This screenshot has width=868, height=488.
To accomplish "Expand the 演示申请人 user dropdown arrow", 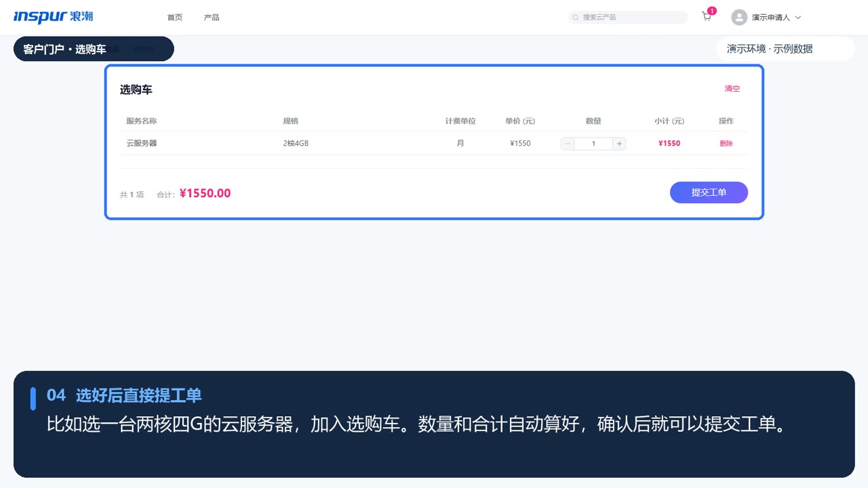I will point(798,18).
